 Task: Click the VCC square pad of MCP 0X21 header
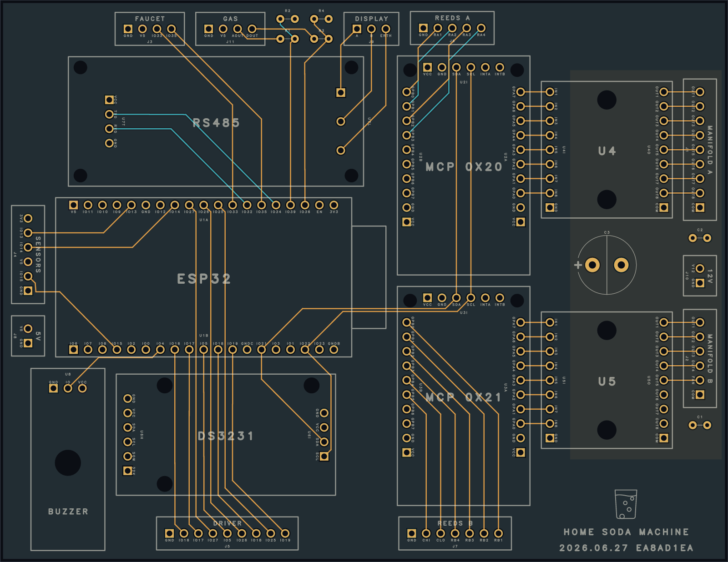[x=427, y=298]
